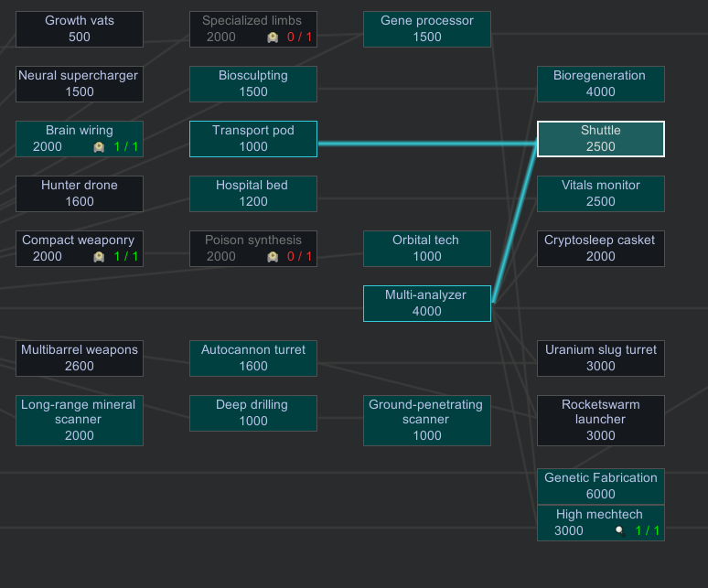
Task: Select the Biosculpting research node
Action: (253, 84)
